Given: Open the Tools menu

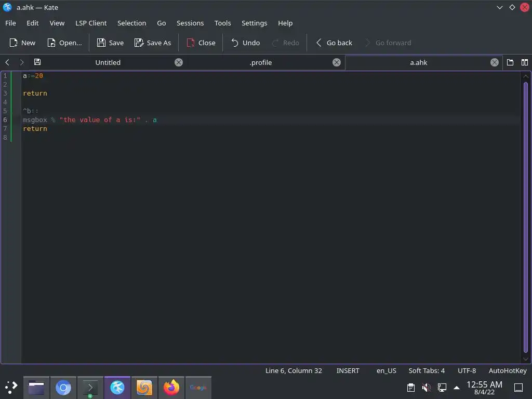Looking at the screenshot, I should click(222, 23).
